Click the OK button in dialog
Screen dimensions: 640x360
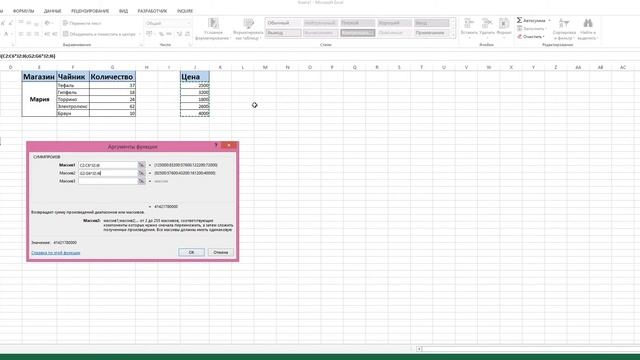[x=191, y=252]
